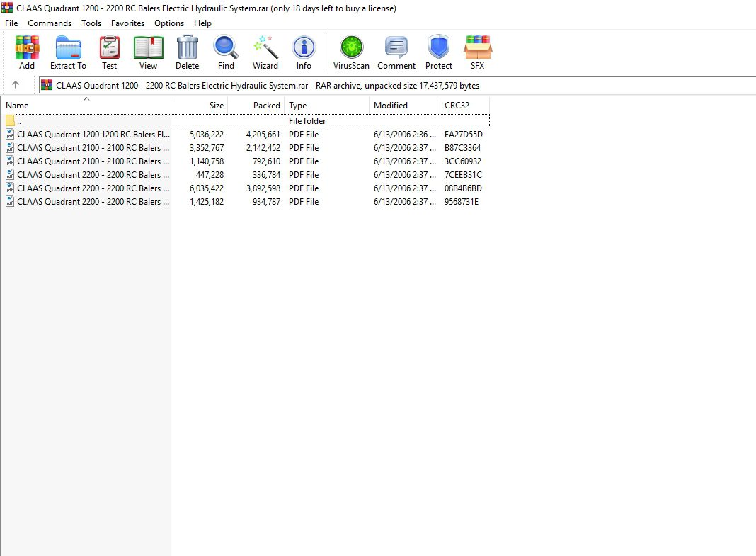Click the archive icon in address bar
Image resolution: width=756 pixels, height=556 pixels.
(x=47, y=86)
